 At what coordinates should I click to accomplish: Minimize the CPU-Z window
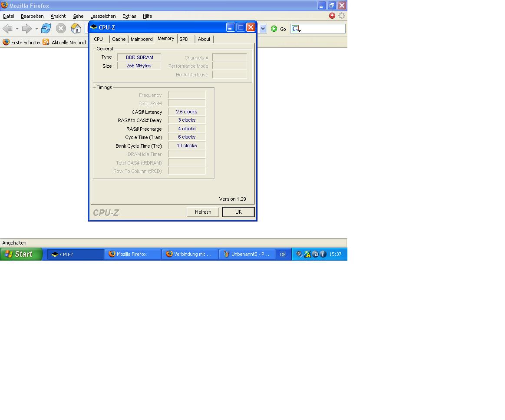(230, 27)
